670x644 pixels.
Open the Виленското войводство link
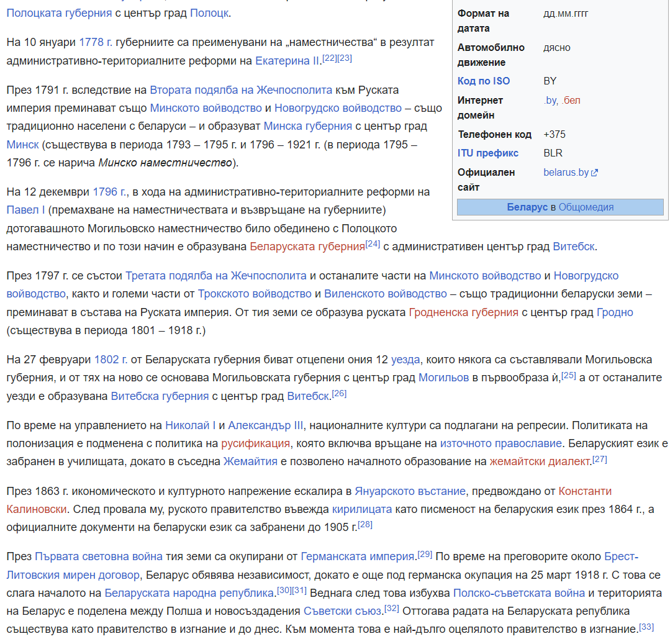coord(386,294)
